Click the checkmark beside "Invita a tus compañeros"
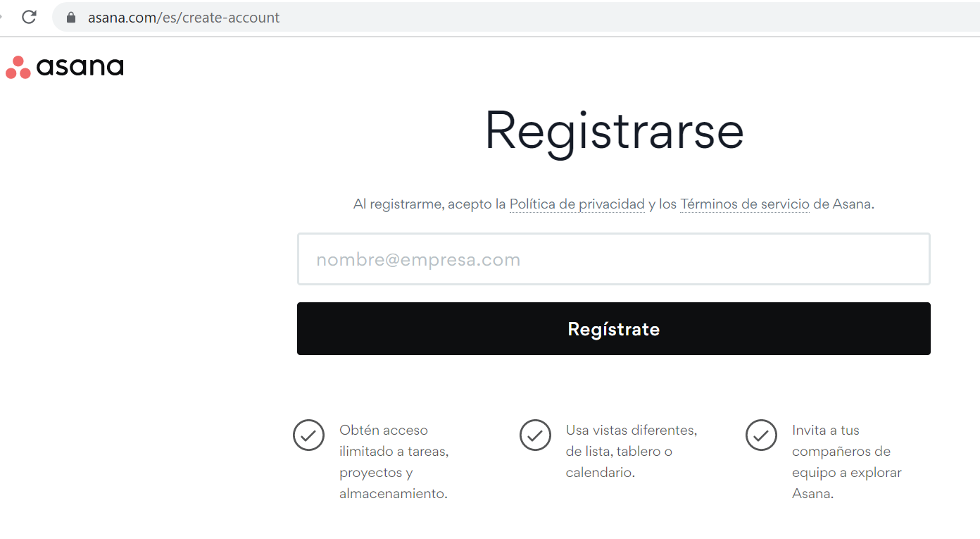 click(761, 435)
